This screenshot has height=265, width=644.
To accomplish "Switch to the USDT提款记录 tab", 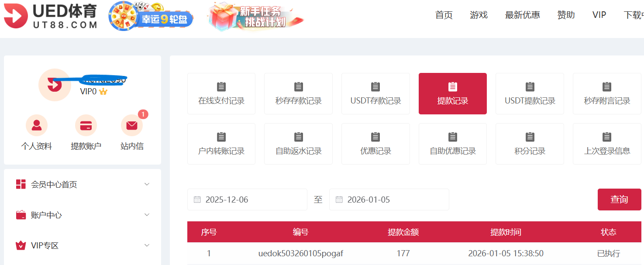I will (530, 93).
